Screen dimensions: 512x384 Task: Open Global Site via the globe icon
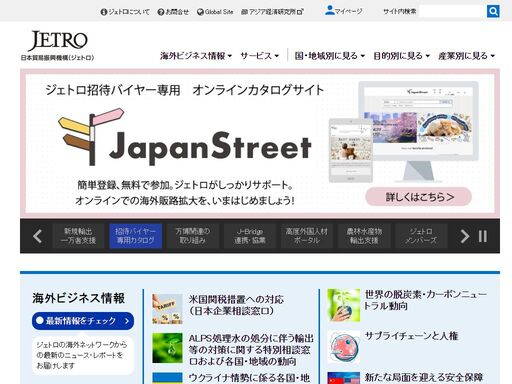point(200,12)
